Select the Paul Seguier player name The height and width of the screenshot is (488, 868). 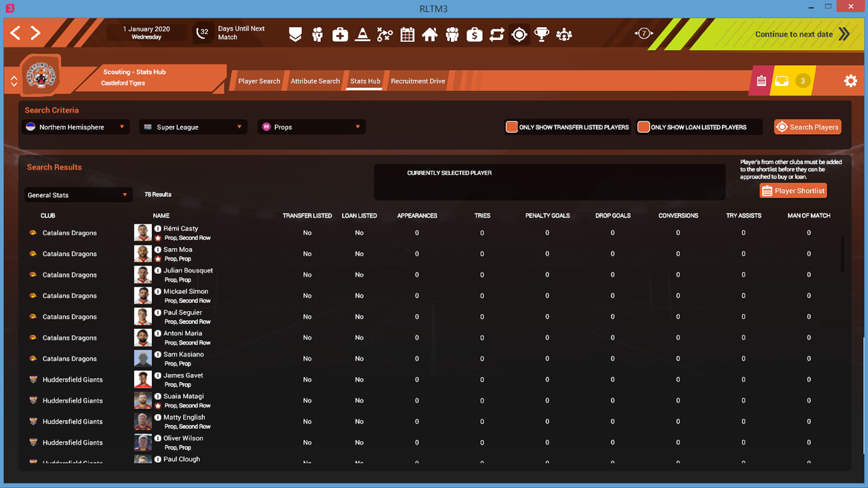[x=182, y=312]
